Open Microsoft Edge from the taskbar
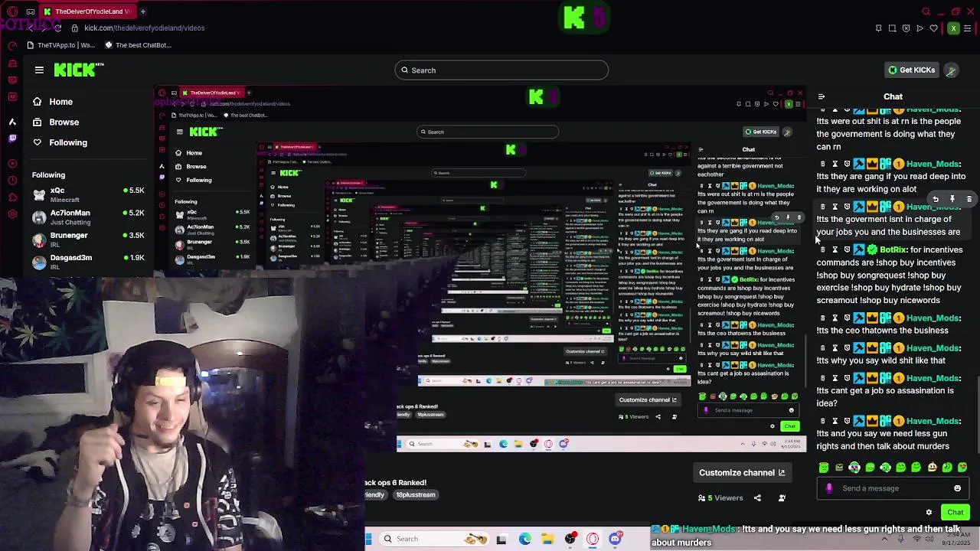 [525, 539]
